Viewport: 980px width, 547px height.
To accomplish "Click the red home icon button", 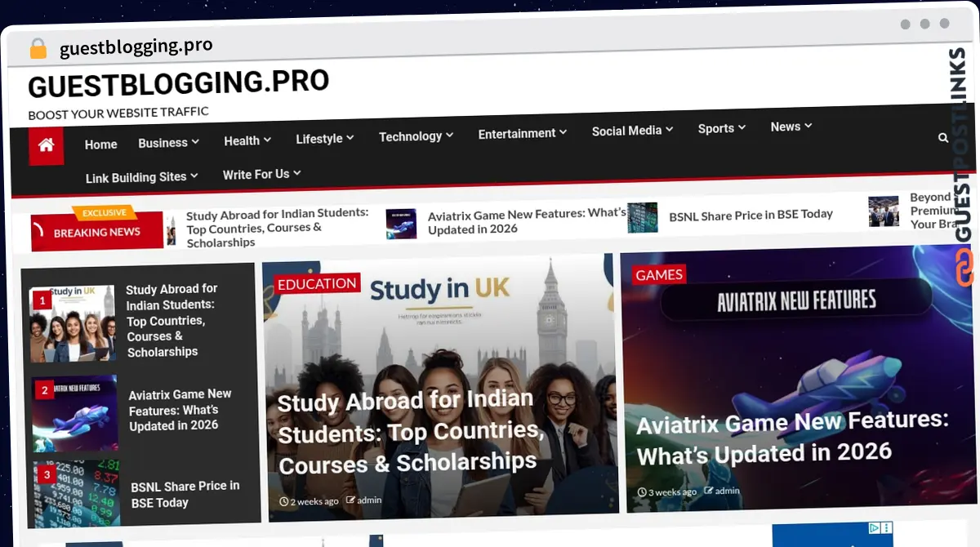I will [46, 145].
